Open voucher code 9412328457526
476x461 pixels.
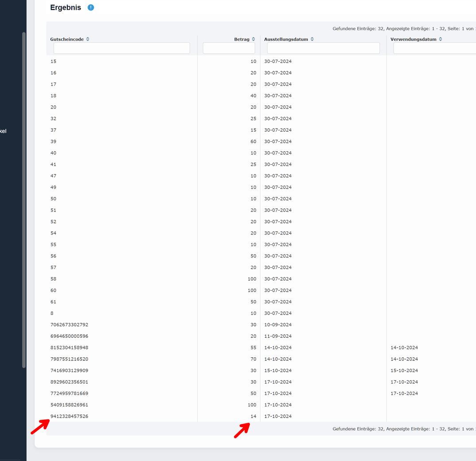point(69,416)
